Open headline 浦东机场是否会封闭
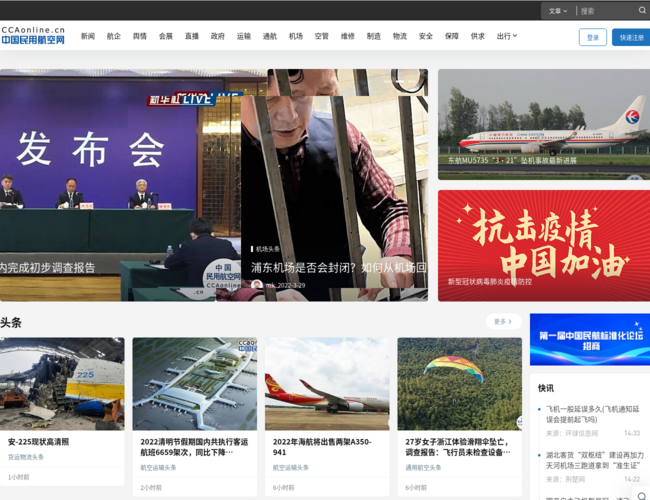650x500 pixels. (x=339, y=267)
